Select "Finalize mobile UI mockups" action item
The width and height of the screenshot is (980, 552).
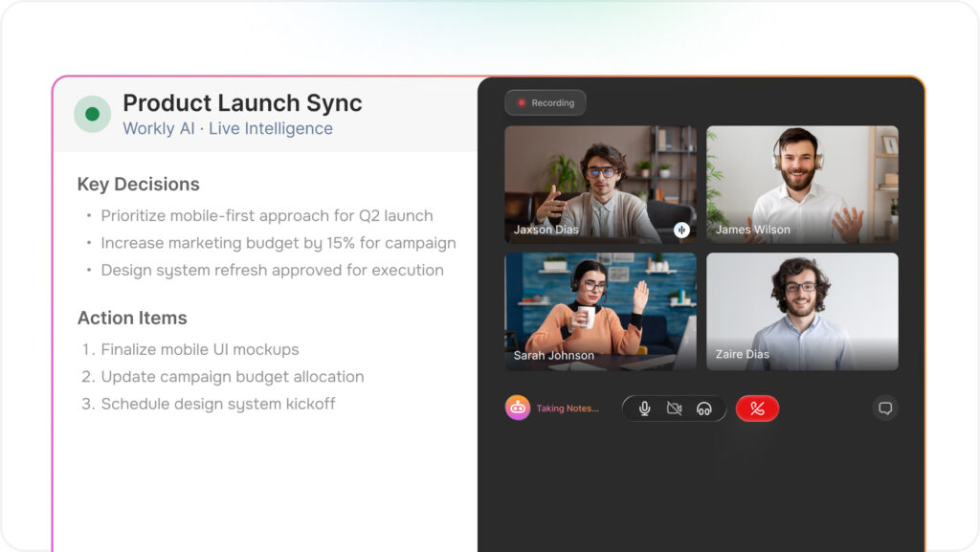(200, 349)
